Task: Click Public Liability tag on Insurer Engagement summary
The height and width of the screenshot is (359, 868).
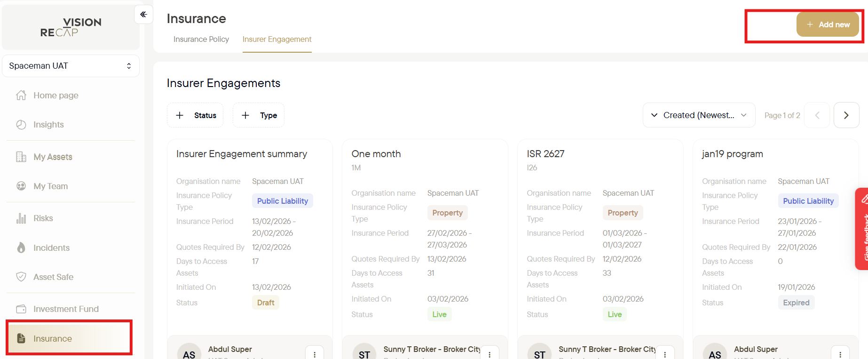Action: point(283,201)
